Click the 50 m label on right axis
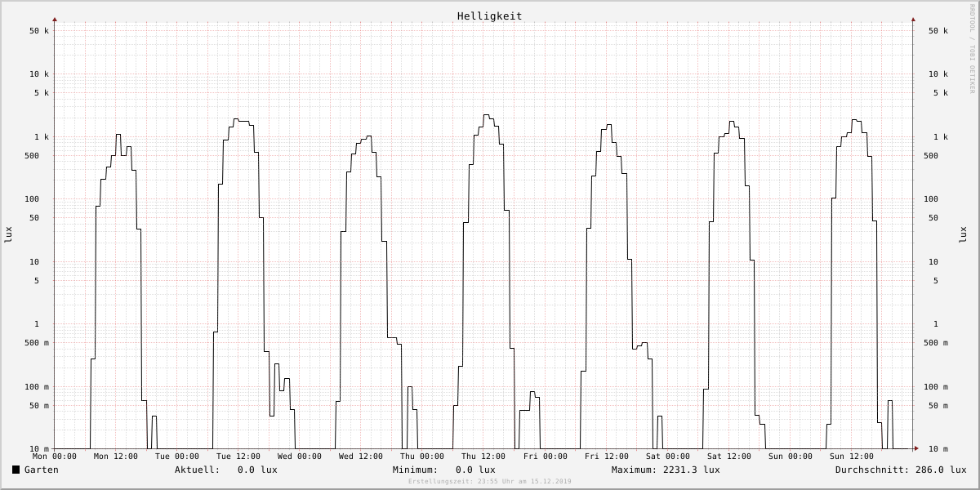This screenshot has height=490, width=980. [x=938, y=406]
